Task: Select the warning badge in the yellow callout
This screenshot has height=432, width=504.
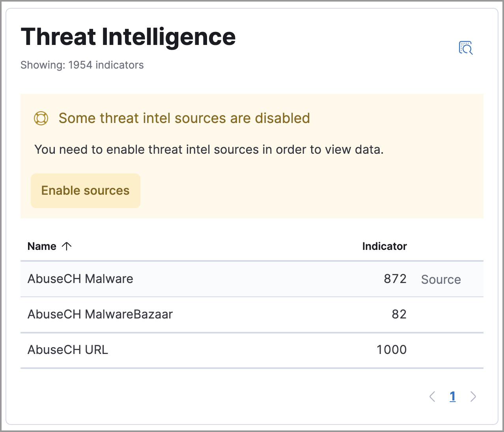Action: (41, 118)
